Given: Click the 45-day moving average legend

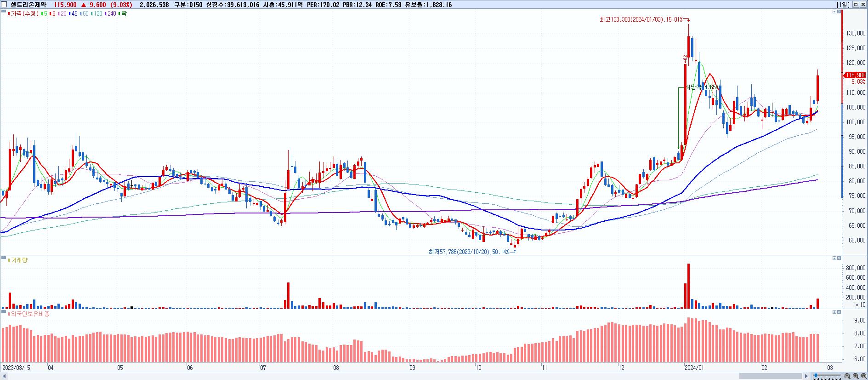Looking at the screenshot, I should [x=73, y=14].
